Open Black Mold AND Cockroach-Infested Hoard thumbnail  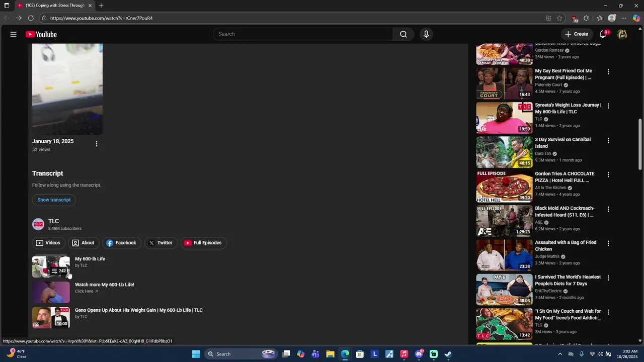pyautogui.click(x=504, y=221)
